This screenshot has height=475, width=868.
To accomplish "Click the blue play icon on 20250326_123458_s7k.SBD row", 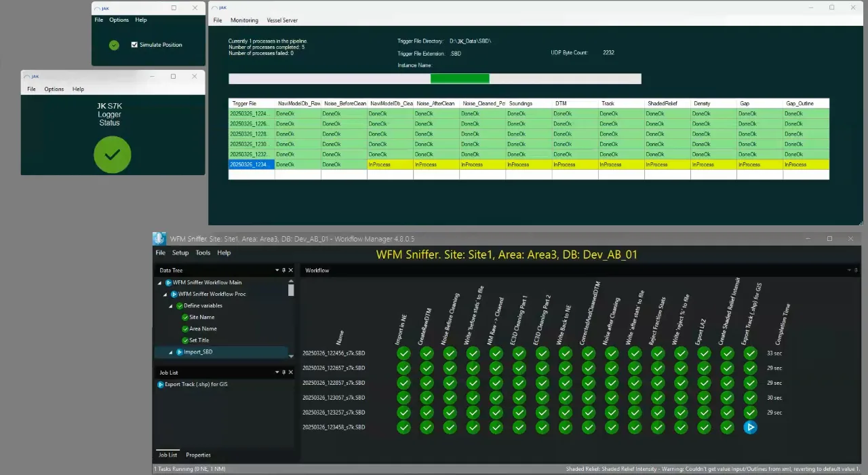I will [x=750, y=427].
